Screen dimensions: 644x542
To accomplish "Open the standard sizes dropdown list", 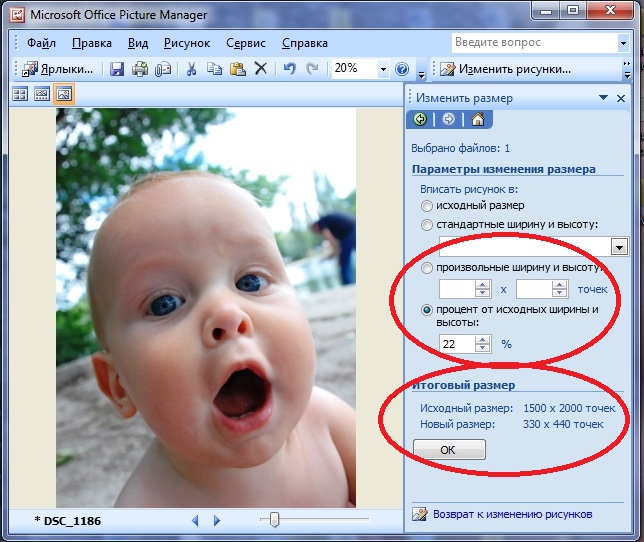I will pos(619,247).
